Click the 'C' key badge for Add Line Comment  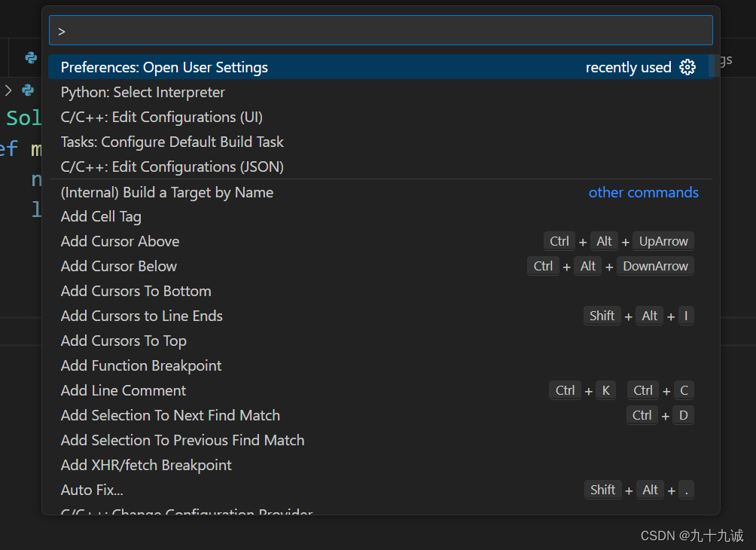[684, 391]
